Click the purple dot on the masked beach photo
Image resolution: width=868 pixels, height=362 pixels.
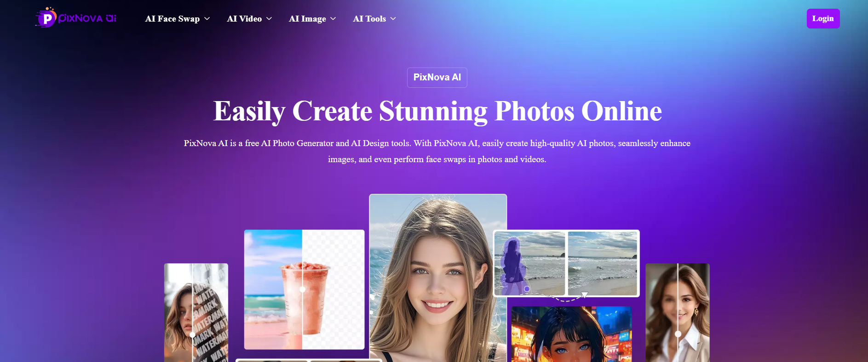pyautogui.click(x=527, y=289)
